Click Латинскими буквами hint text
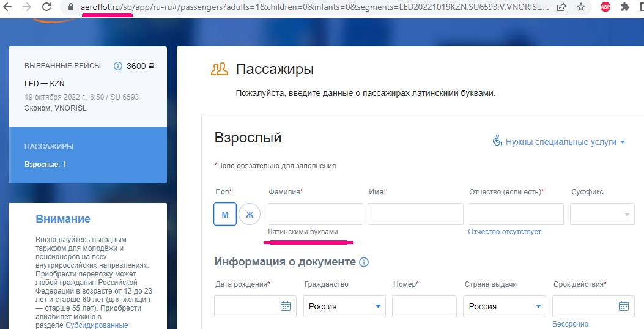 pyautogui.click(x=303, y=232)
